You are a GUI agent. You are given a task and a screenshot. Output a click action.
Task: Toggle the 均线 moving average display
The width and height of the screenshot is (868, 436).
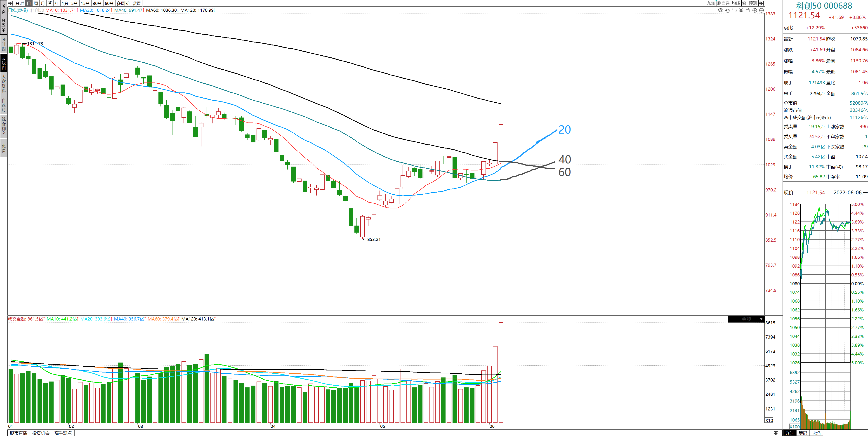(736, 3)
